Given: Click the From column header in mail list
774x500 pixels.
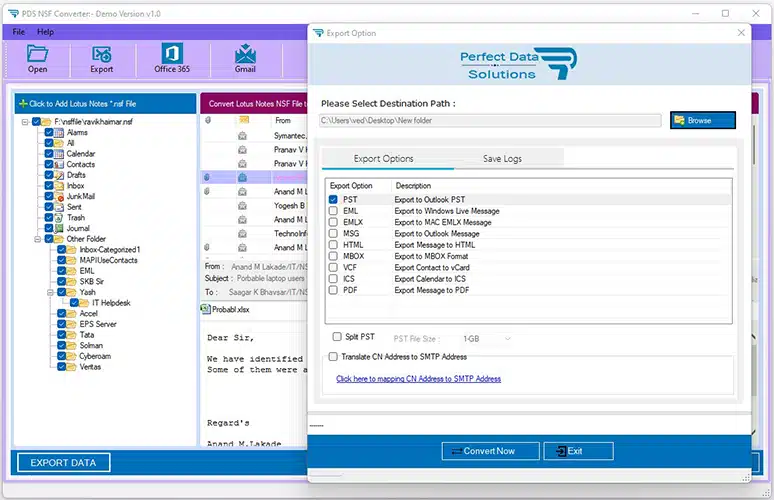Looking at the screenshot, I should point(283,120).
